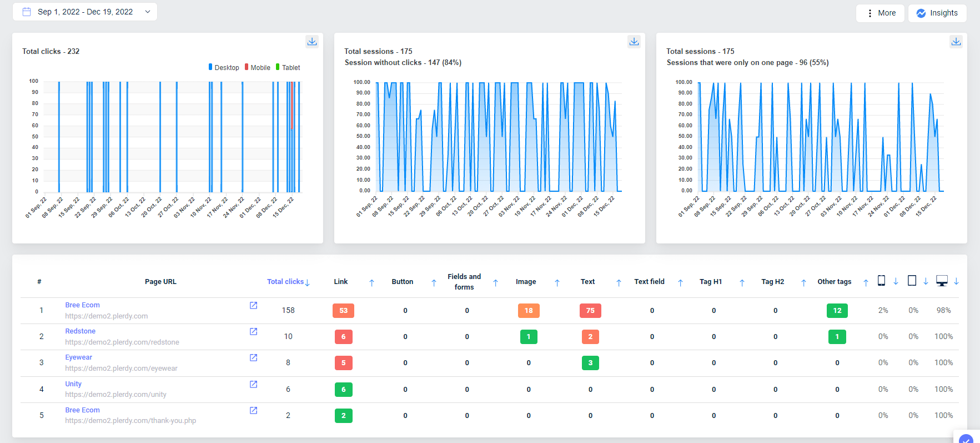Screen dimensions: 980x443
Task: Sort by Fields and forms arrow
Action: [495, 282]
